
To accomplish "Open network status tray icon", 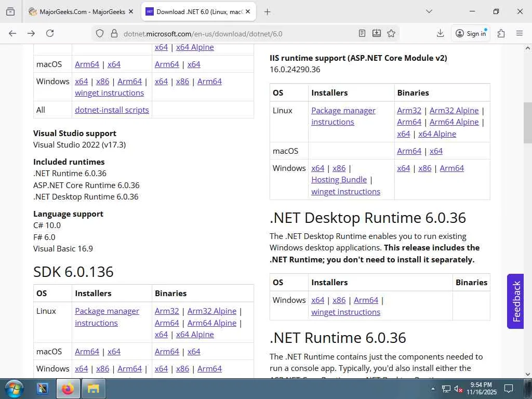I will coord(446,389).
